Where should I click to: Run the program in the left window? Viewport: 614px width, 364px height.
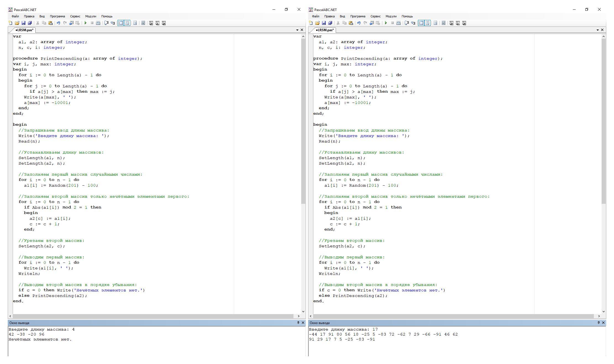(86, 23)
